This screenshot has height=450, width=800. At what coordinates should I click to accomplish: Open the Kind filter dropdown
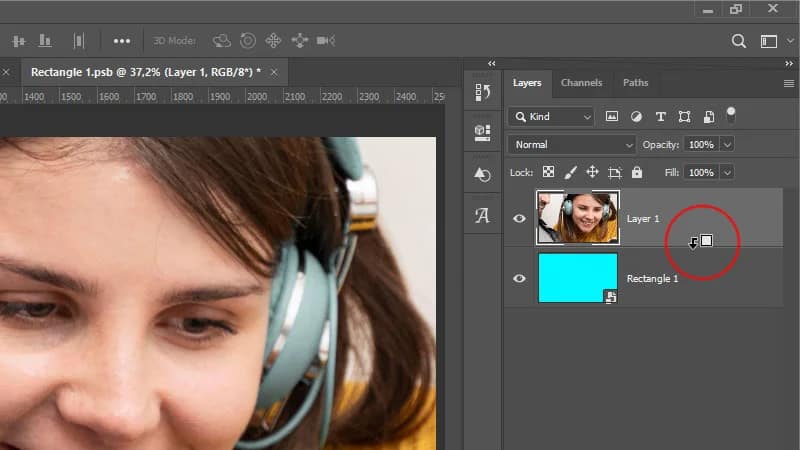click(551, 117)
